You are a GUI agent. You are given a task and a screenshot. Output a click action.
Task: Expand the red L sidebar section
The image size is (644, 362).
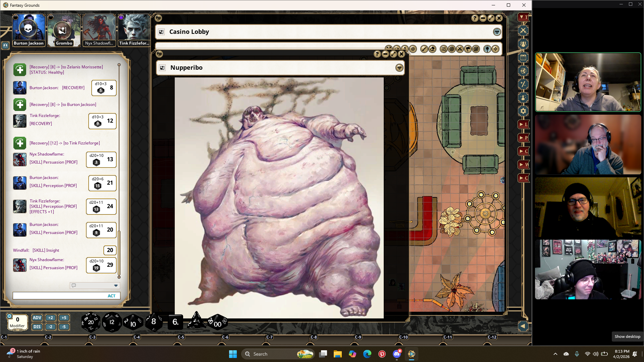[x=523, y=124]
